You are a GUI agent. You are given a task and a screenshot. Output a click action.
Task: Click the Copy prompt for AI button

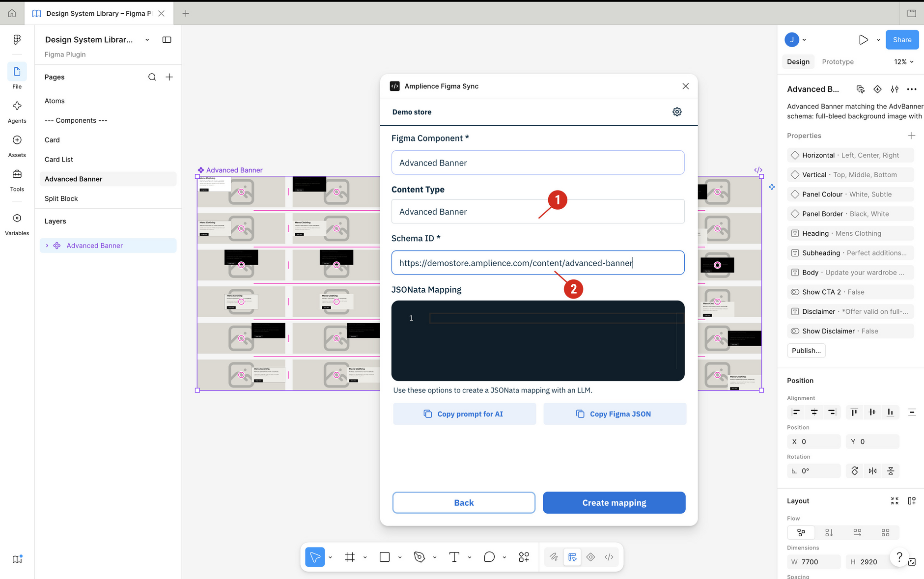pos(464,414)
